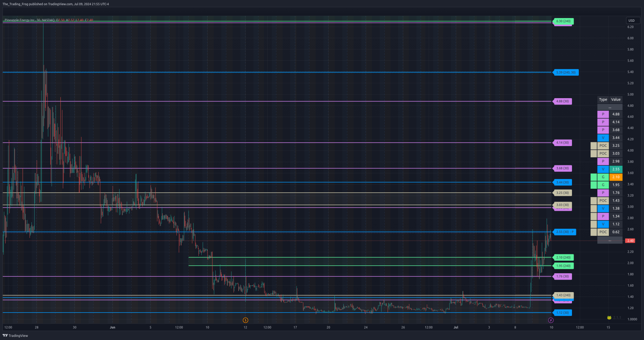Click the 4.14 value cell in the table
Screen dimensions: 644x340
616,122
